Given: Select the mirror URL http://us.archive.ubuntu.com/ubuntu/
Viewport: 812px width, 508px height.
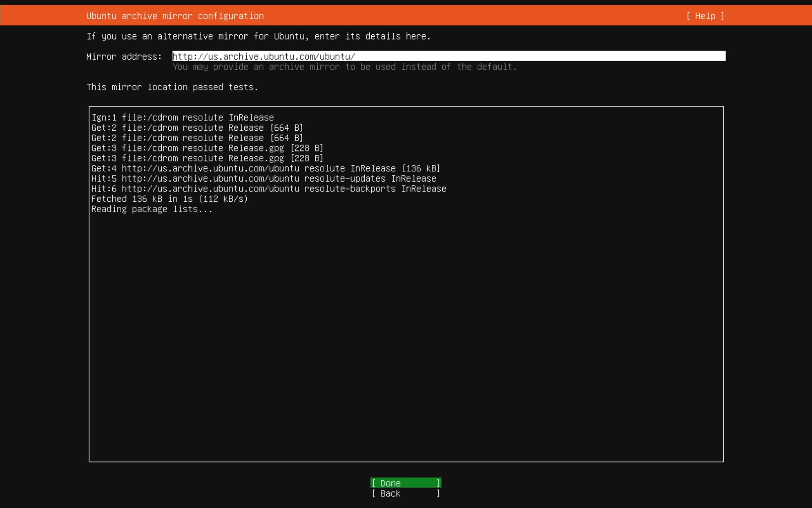Looking at the screenshot, I should 264,56.
